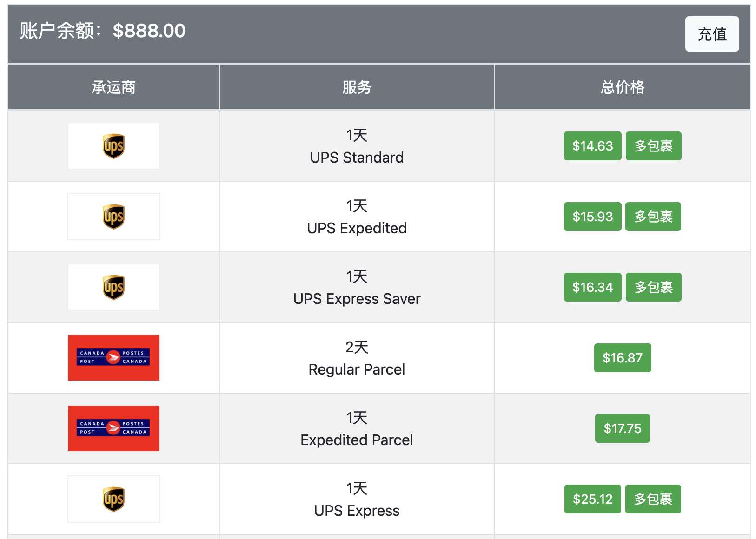Image resolution: width=756 pixels, height=539 pixels.
Task: Click the UPS logo for UPS Expedited
Action: coord(114,217)
